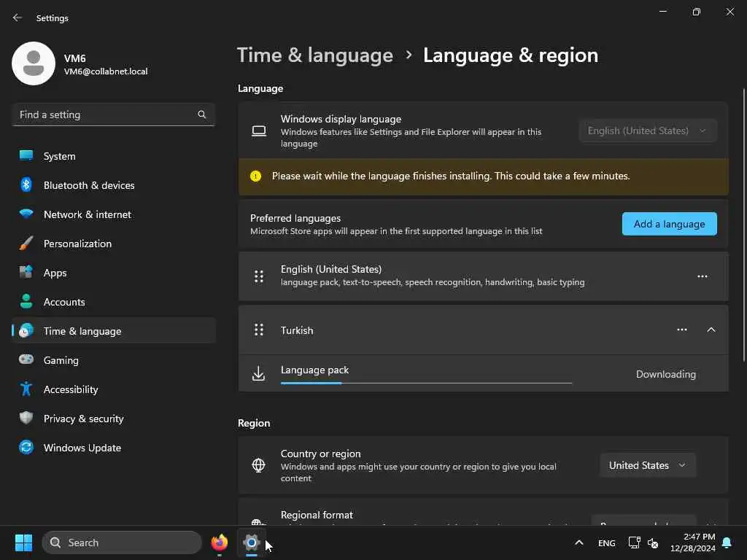The height and width of the screenshot is (560, 747).
Task: Click the Privacy shield icon
Action: pos(26,418)
